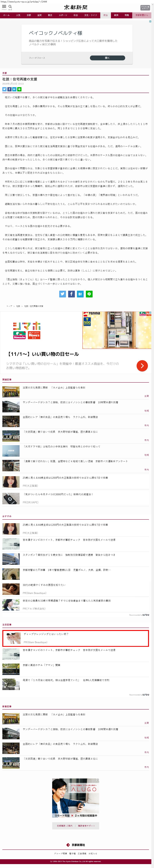
Task: Click large LINE icon below article
Action: [x=89, y=294]
